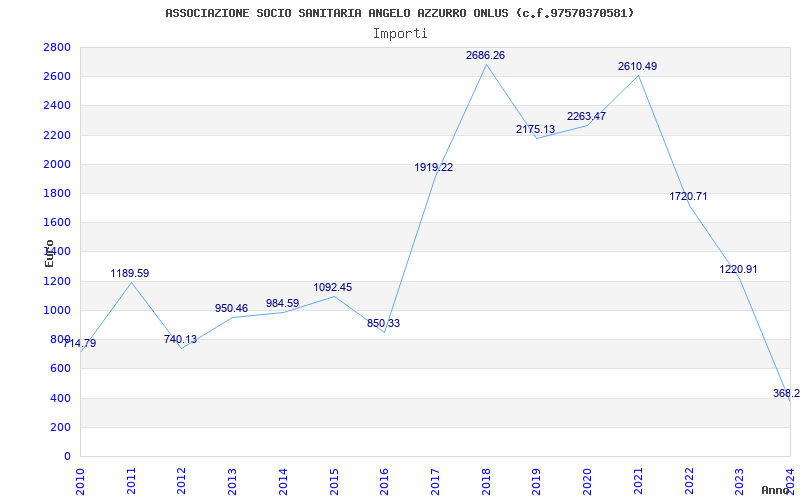Click the y-axis tick 0
This screenshot has width=800, height=500.
tap(67, 456)
